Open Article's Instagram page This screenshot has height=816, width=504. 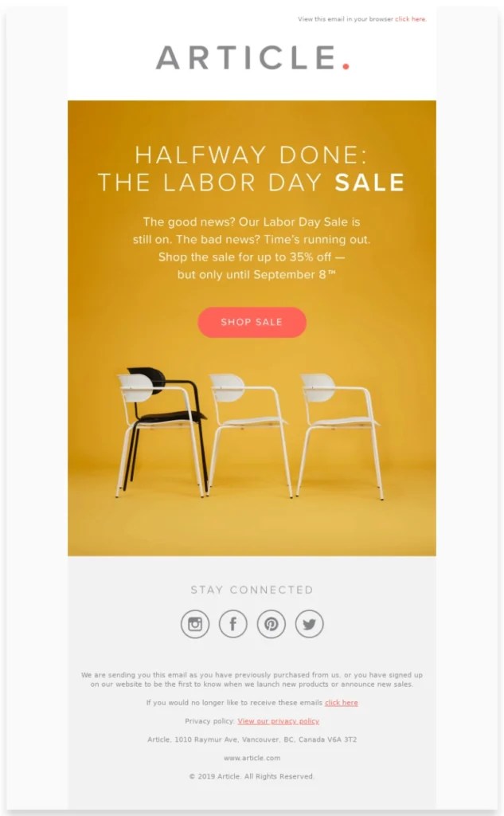click(x=193, y=624)
